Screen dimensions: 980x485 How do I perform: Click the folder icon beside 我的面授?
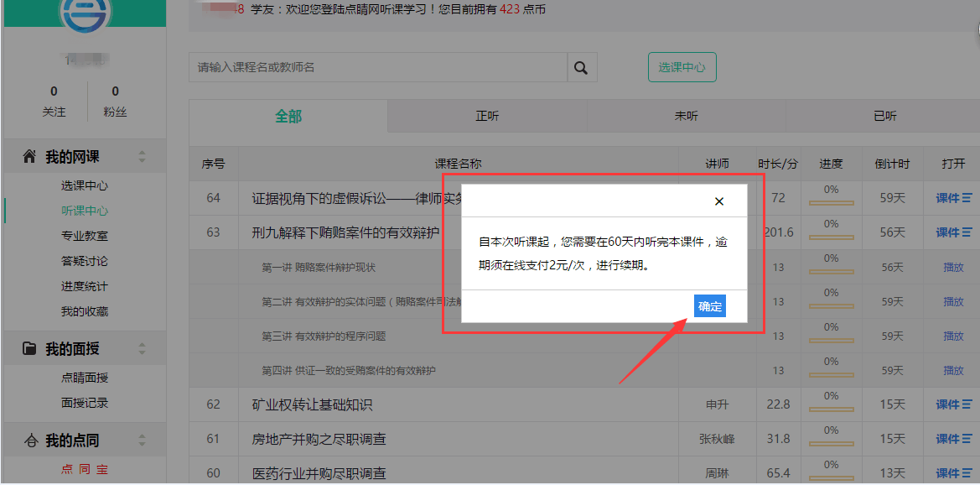click(29, 349)
